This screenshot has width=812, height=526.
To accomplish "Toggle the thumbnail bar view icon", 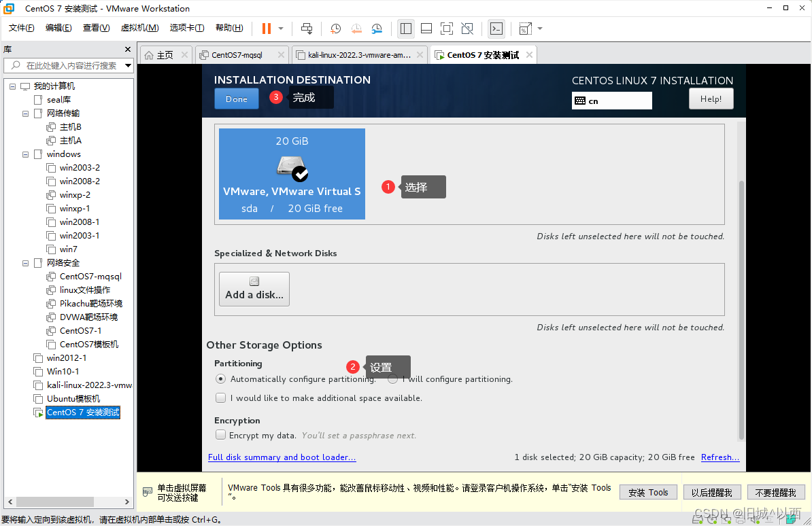I will (426, 29).
